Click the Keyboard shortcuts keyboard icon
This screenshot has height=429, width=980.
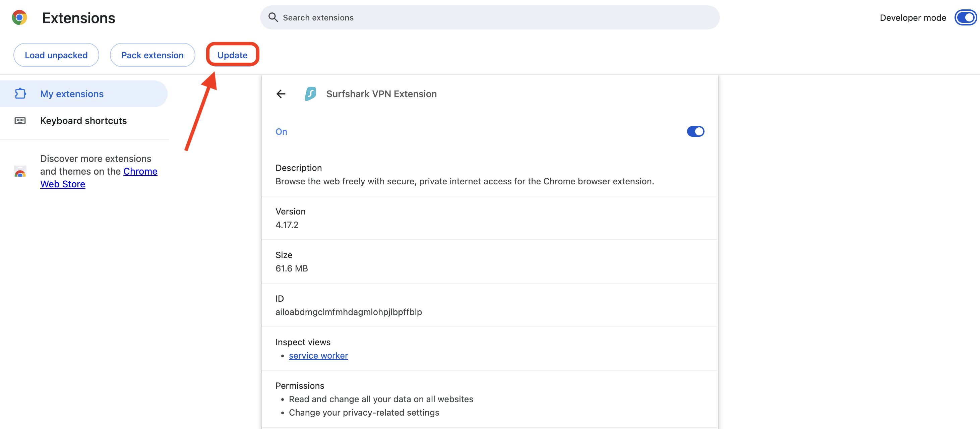tap(20, 121)
